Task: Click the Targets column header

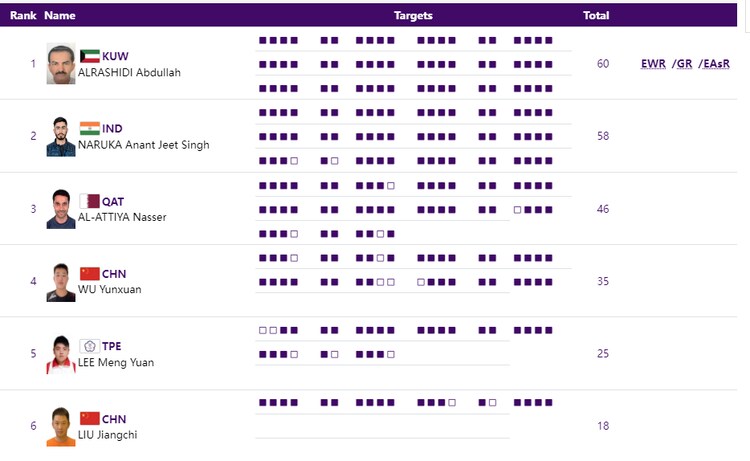Action: tap(413, 16)
